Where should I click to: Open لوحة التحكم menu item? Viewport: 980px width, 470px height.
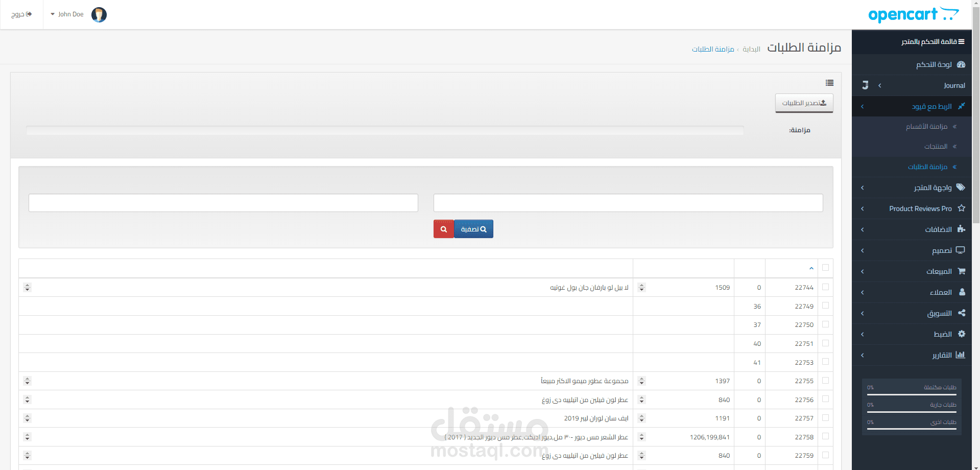[x=912, y=65]
